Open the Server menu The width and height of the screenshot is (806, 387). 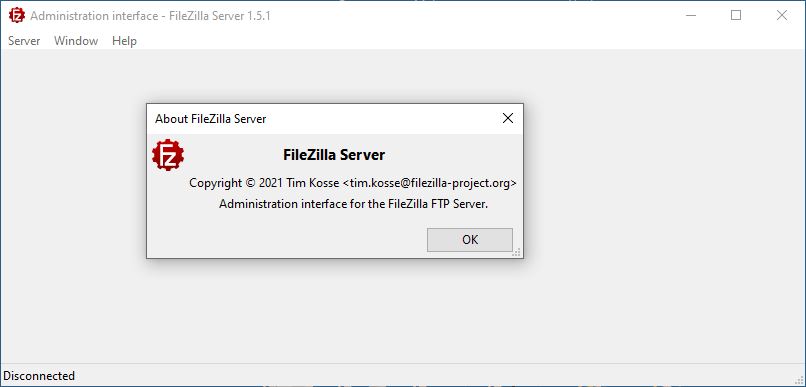pos(24,41)
